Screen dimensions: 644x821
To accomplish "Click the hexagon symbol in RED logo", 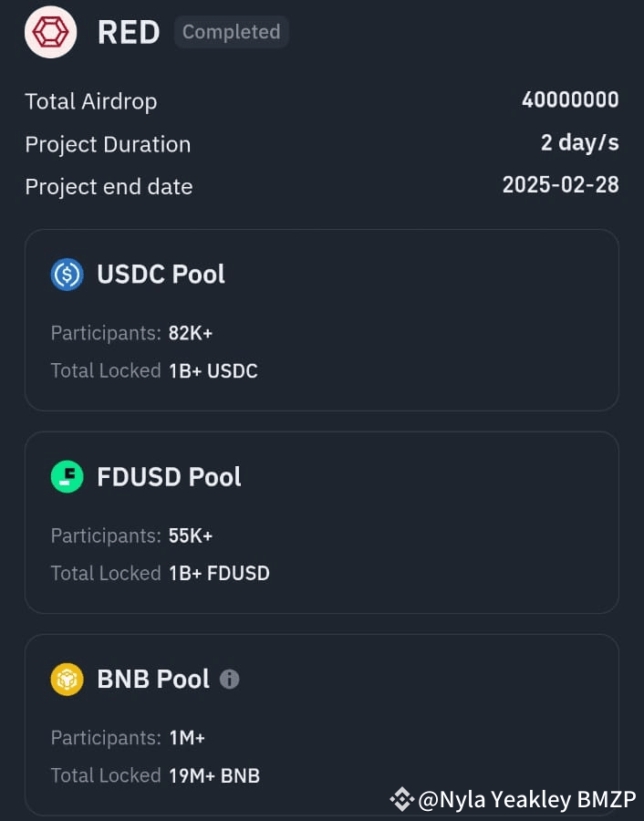I will (x=50, y=32).
